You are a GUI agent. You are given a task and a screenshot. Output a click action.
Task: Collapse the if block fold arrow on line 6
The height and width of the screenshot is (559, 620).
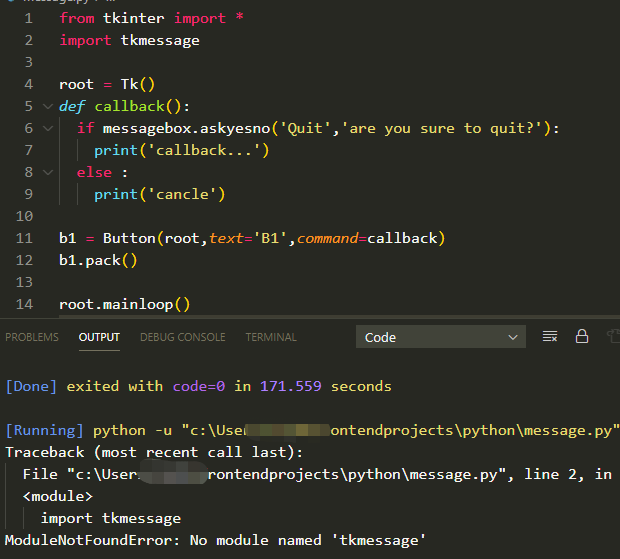coord(48,128)
